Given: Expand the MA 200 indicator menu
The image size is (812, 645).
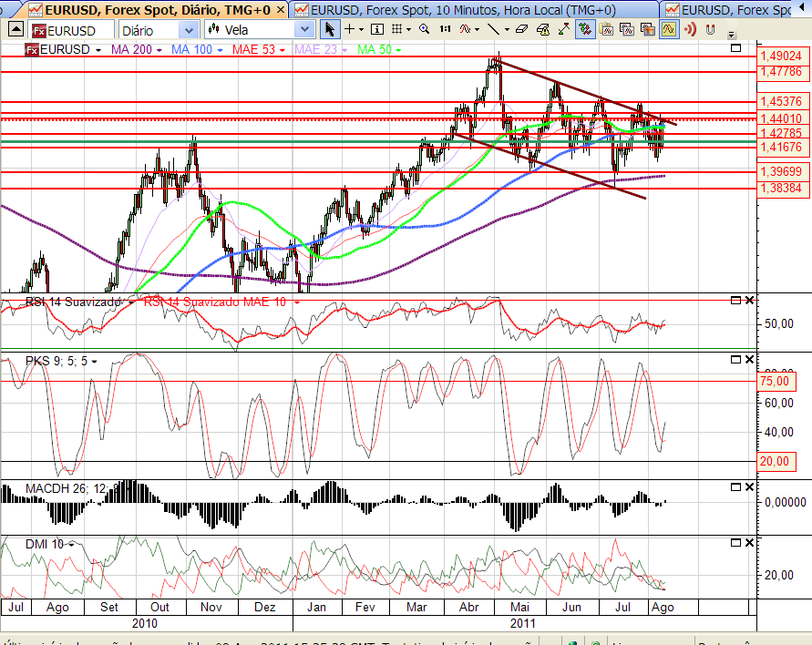Looking at the screenshot, I should 159,49.
